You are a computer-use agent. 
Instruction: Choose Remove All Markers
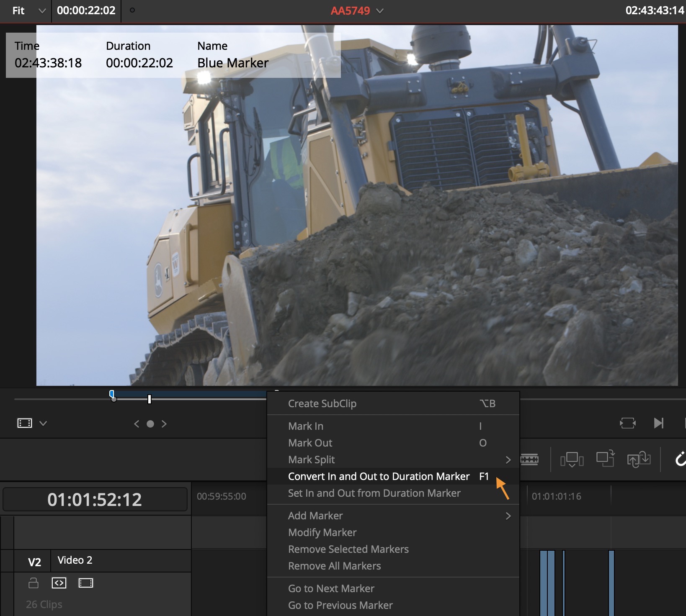[393, 566]
